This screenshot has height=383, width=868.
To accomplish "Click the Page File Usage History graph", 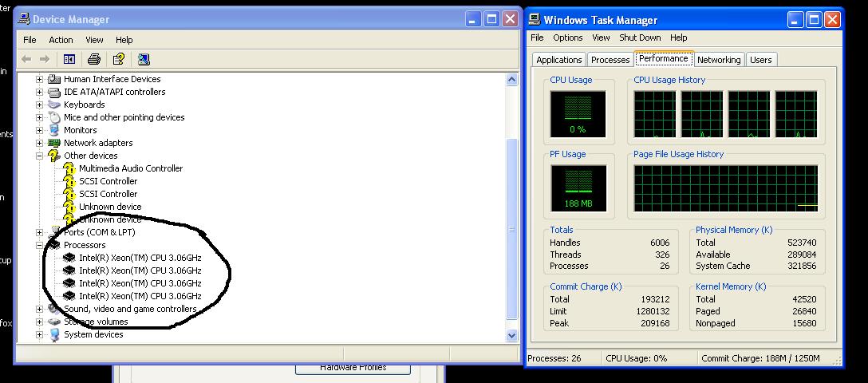I will [725, 188].
